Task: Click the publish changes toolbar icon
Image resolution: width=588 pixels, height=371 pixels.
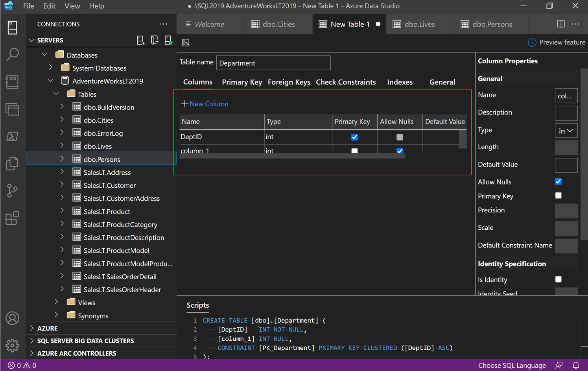Action: point(186,42)
